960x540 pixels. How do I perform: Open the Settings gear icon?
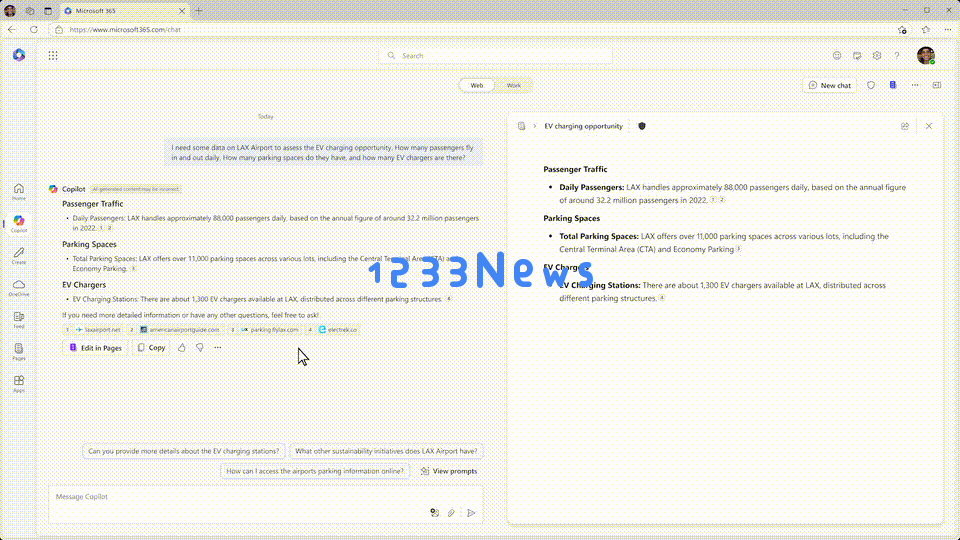877,56
